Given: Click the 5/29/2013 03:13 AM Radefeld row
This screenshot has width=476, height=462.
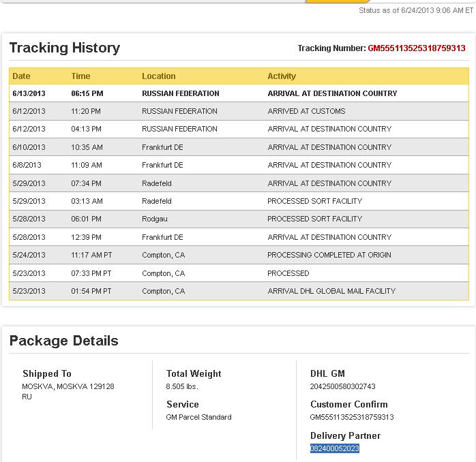Looking at the screenshot, I should 239,201.
